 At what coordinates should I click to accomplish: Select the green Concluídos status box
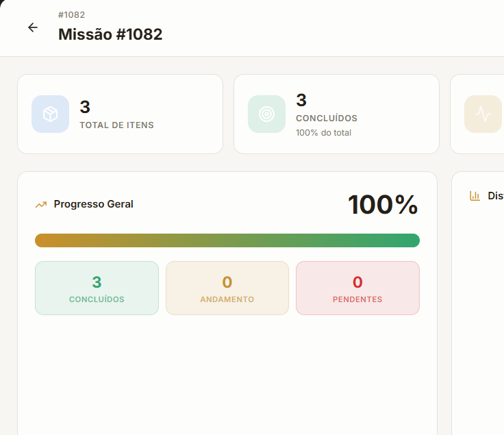click(97, 288)
